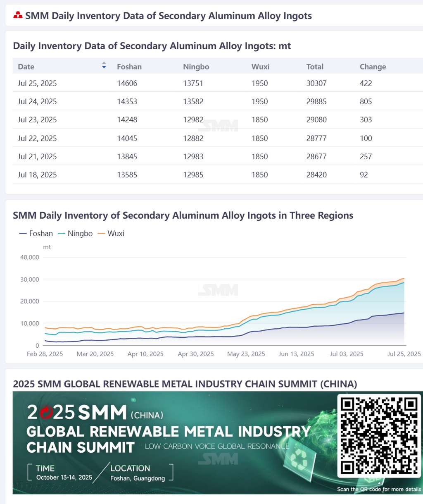Click the Jul 03, 2025 axis label
Viewport: 423px width, 504px height.
coord(347,354)
